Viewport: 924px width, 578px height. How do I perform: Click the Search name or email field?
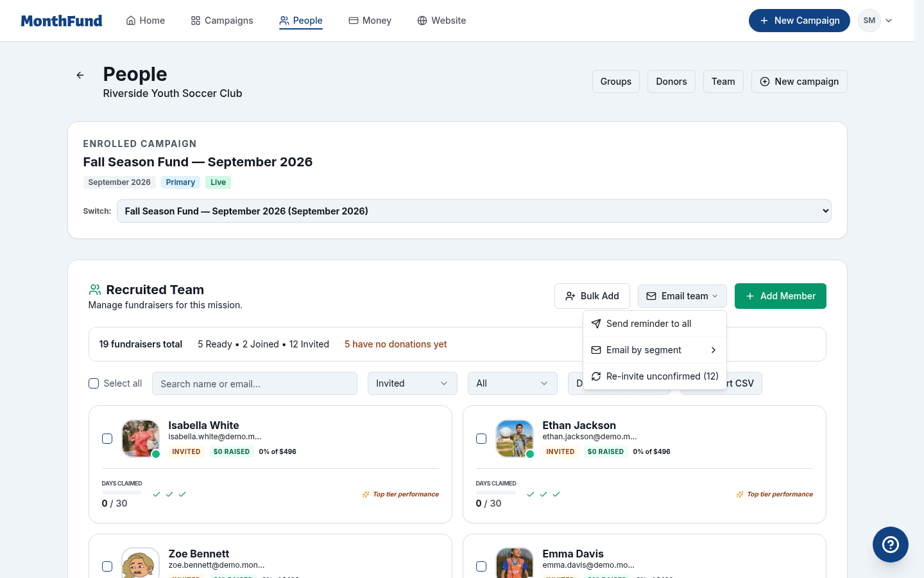255,383
